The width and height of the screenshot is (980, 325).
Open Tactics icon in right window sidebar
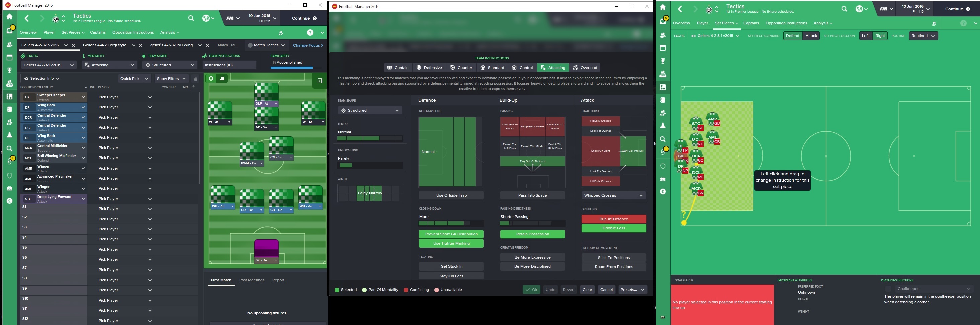tap(663, 87)
